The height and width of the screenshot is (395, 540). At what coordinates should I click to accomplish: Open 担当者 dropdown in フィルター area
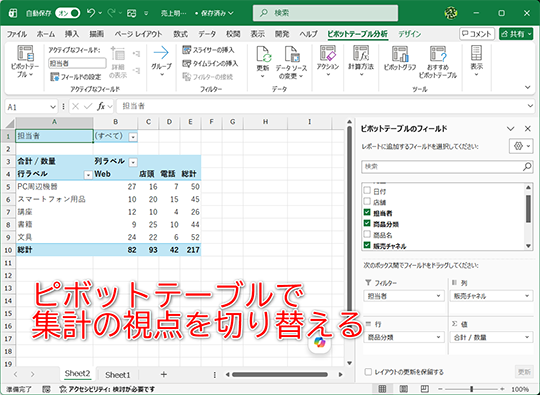tap(438, 296)
